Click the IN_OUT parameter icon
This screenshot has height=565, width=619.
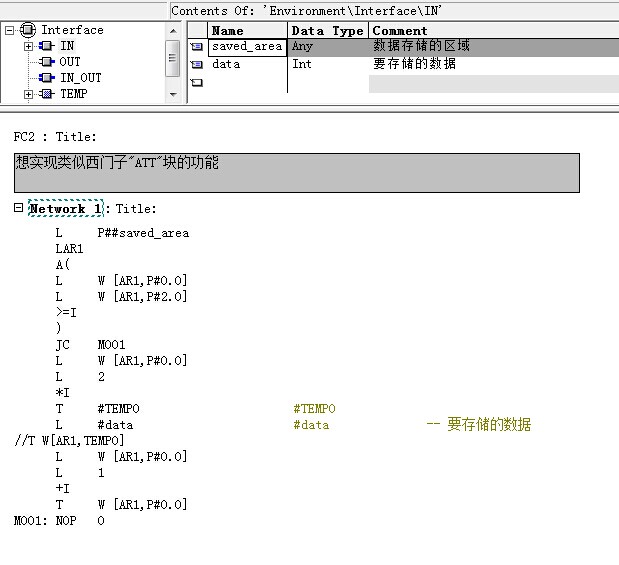coord(46,77)
